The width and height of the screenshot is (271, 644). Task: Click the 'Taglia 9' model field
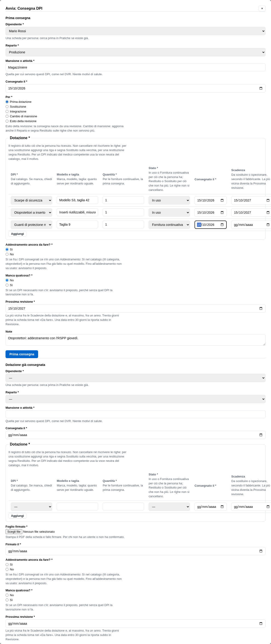pos(77,224)
